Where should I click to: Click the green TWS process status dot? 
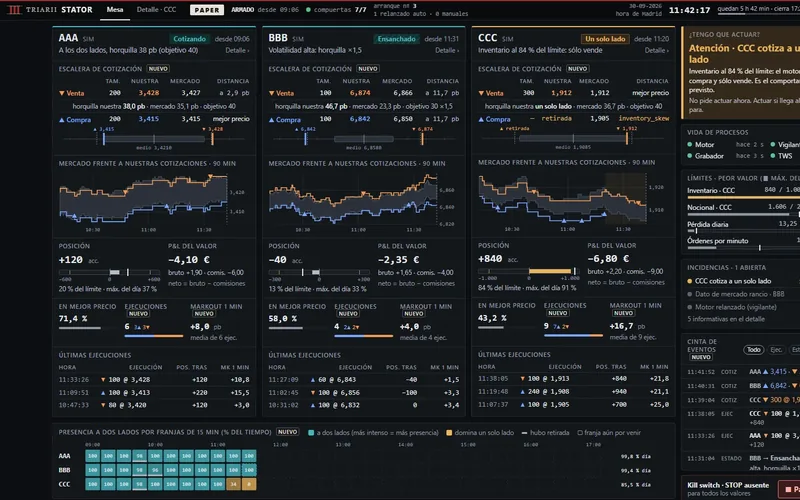(x=773, y=156)
